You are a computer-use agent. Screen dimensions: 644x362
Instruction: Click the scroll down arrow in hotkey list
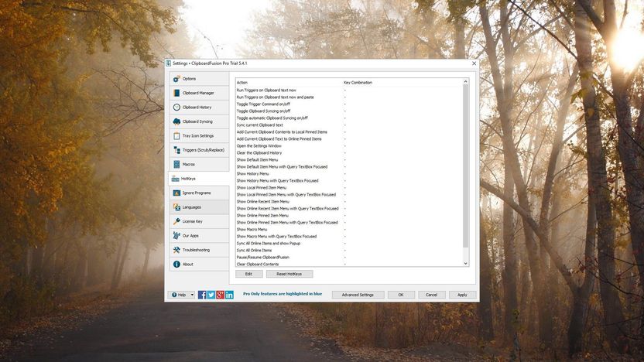[x=466, y=264]
